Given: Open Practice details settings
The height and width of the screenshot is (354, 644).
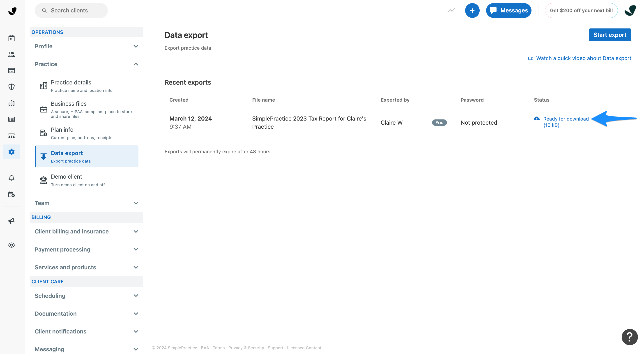Looking at the screenshot, I should point(87,86).
